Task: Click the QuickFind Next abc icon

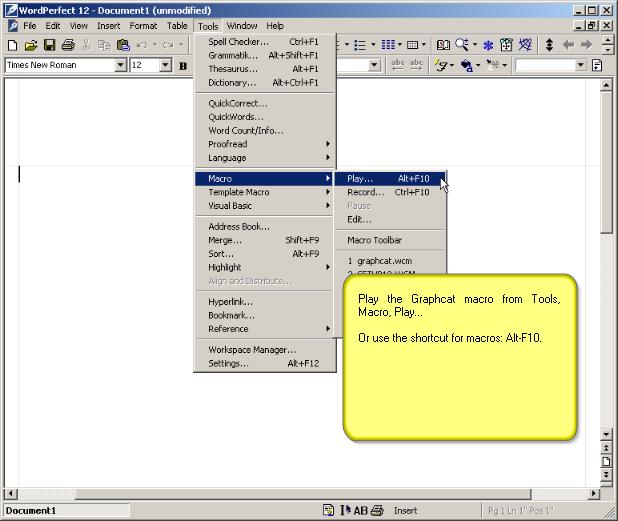Action: (417, 65)
